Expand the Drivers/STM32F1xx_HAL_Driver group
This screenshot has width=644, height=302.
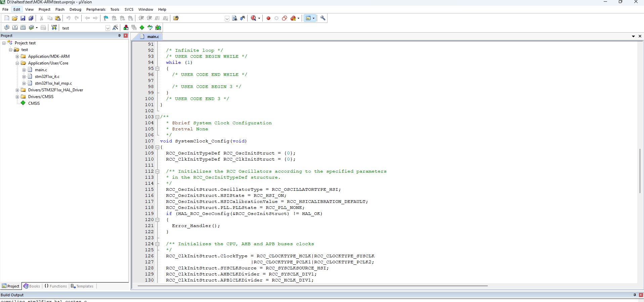point(17,90)
